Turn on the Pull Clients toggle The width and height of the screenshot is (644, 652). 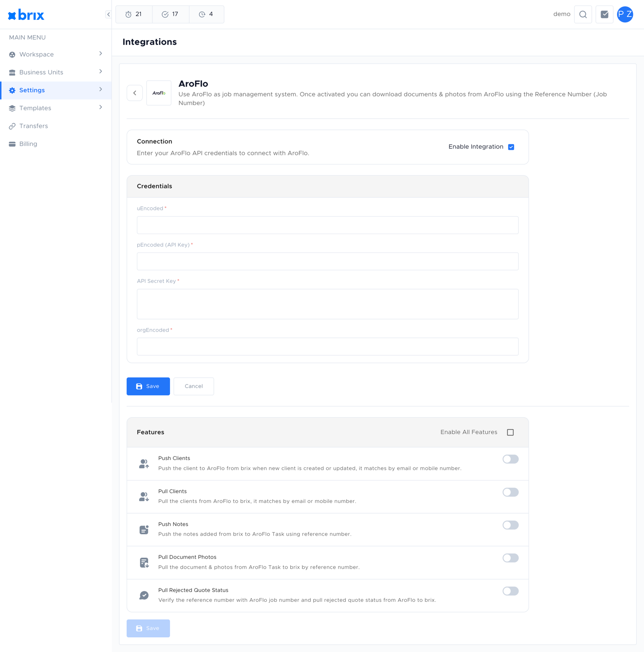tap(510, 492)
